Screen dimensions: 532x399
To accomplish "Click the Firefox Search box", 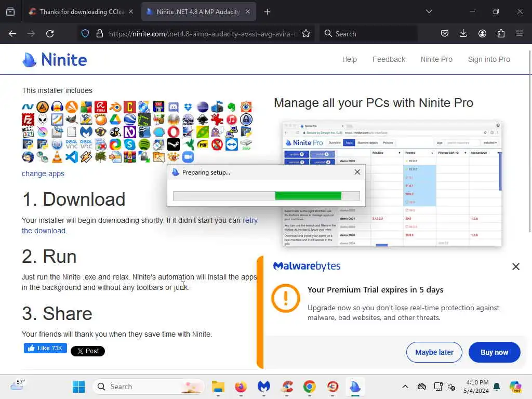I will click(368, 34).
